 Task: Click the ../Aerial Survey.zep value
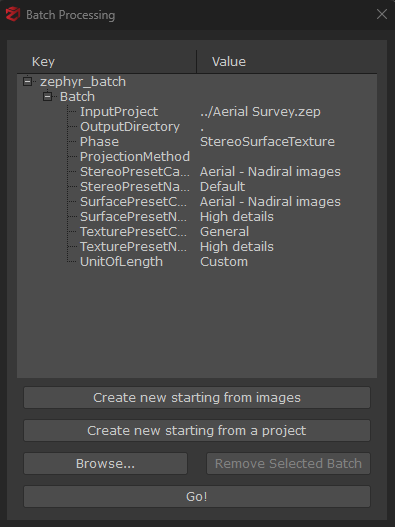[x=260, y=112]
